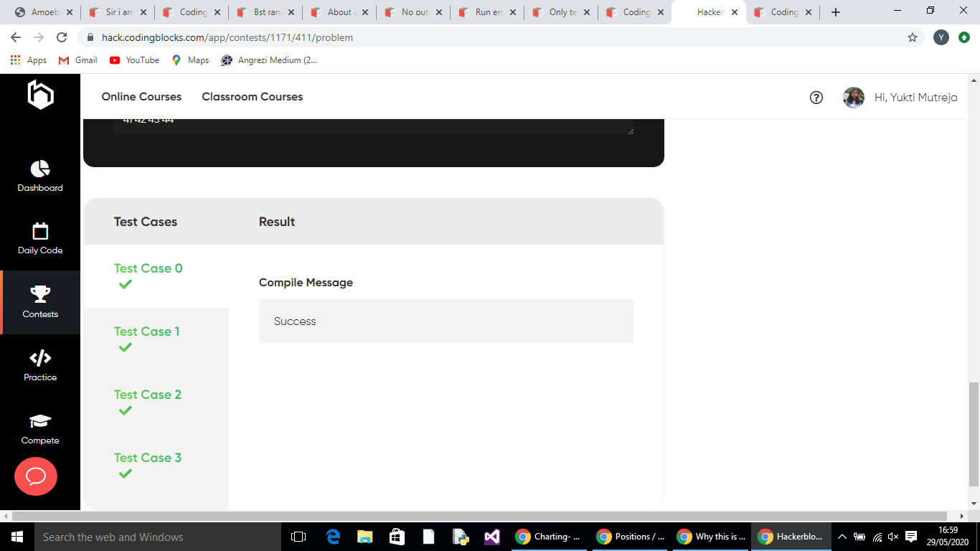Image resolution: width=980 pixels, height=551 pixels.
Task: Click the user avatar picture
Action: pos(854,98)
